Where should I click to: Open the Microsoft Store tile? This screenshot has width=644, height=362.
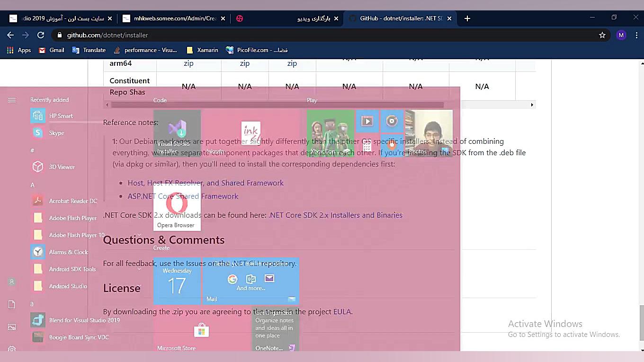tap(202, 329)
